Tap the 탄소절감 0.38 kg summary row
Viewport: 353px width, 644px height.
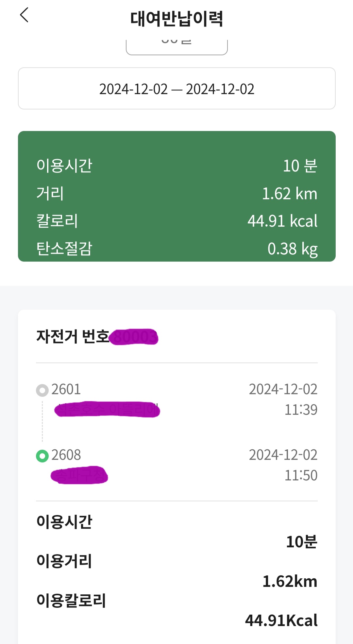coord(176,249)
